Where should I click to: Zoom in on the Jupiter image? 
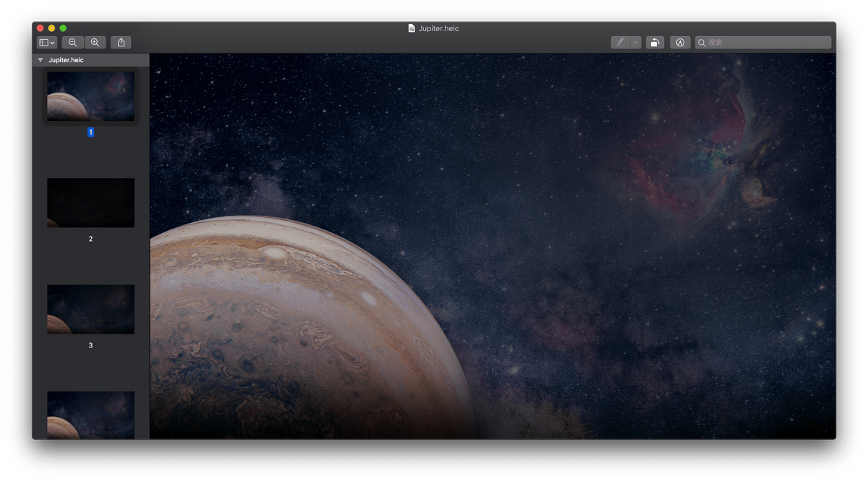pyautogui.click(x=95, y=43)
